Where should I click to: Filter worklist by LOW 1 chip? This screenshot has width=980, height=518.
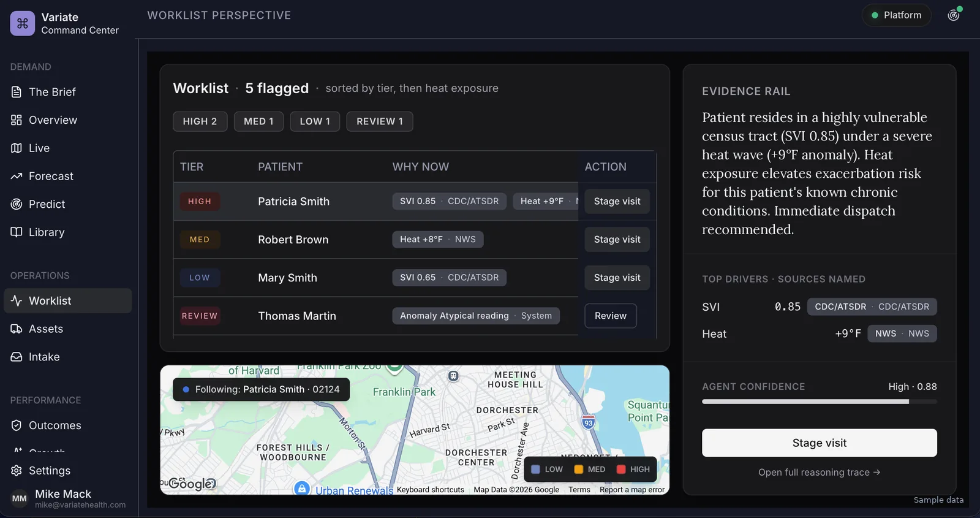(x=315, y=121)
